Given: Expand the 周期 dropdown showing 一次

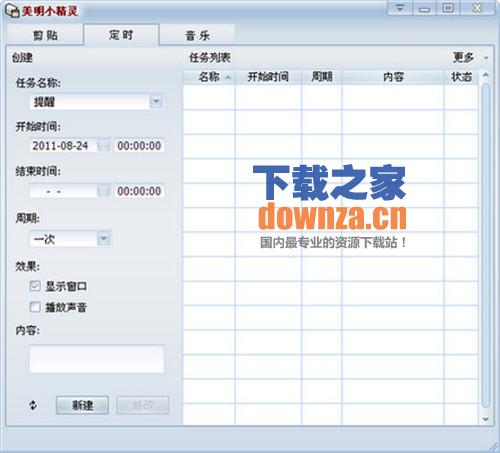Looking at the screenshot, I should tap(104, 239).
